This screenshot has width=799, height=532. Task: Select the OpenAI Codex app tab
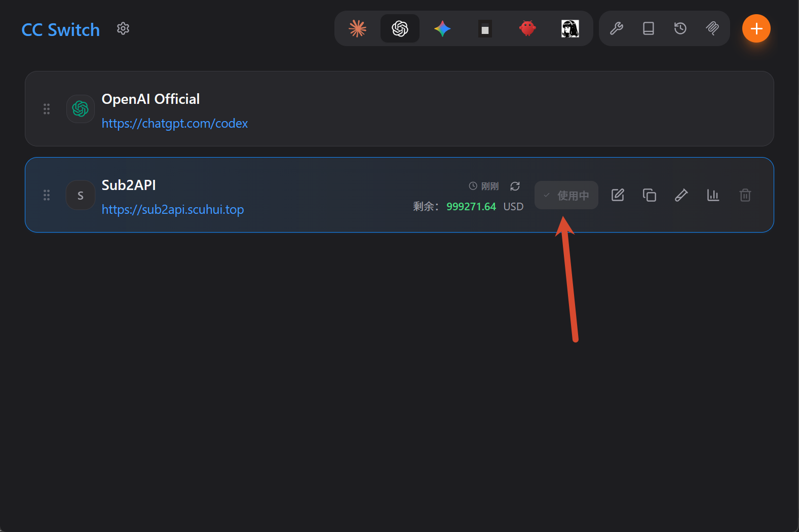[x=400, y=28]
